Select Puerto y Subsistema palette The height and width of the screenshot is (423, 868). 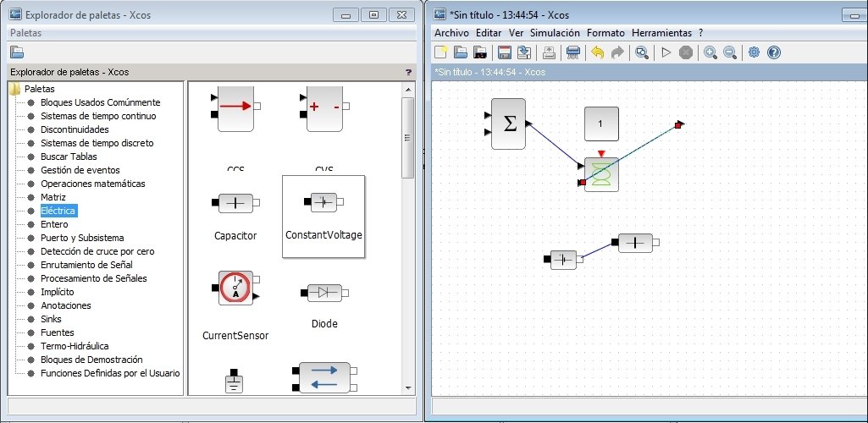[x=82, y=238]
